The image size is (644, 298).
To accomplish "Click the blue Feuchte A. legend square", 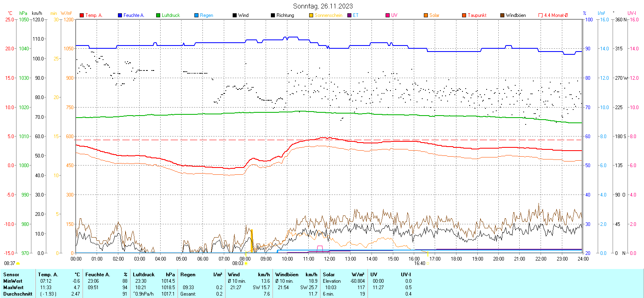I will tap(120, 15).
